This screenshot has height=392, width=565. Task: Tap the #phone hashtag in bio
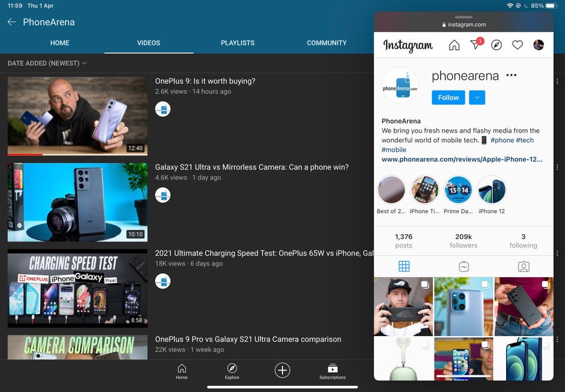pos(502,140)
